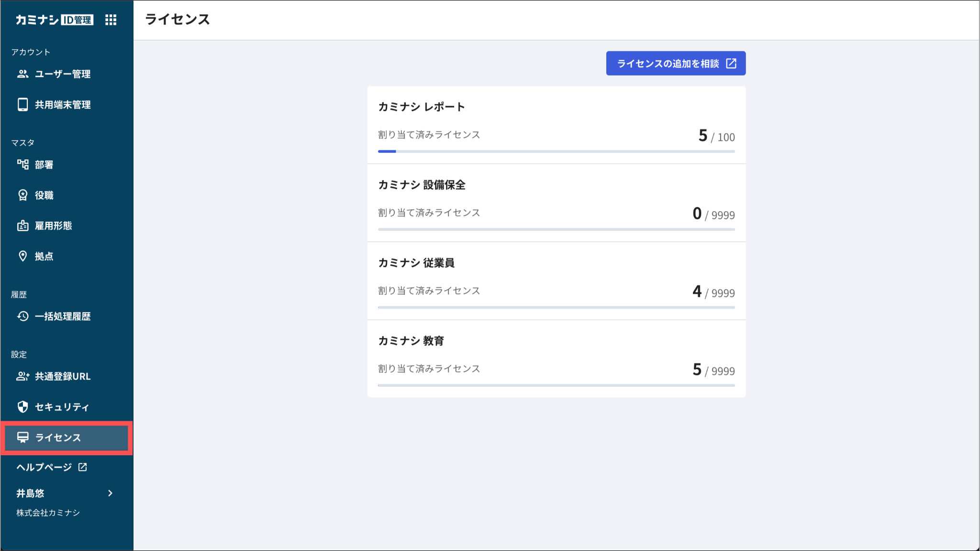Click the job title badge icon

click(22, 195)
